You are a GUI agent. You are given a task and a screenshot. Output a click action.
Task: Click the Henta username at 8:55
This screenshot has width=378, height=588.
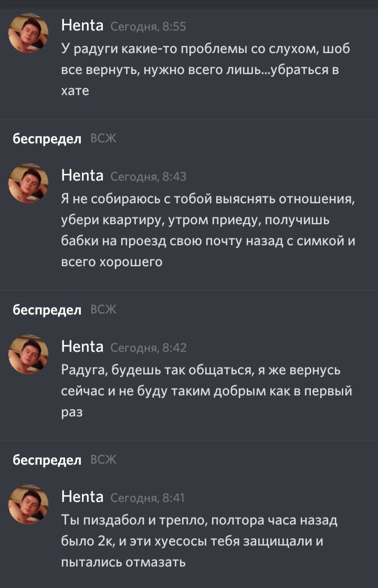click(x=82, y=25)
